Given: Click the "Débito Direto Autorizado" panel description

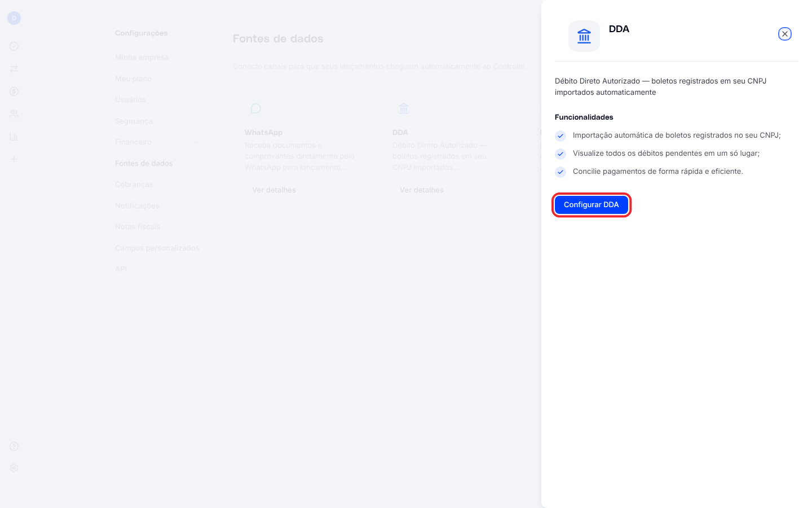Looking at the screenshot, I should (x=661, y=87).
